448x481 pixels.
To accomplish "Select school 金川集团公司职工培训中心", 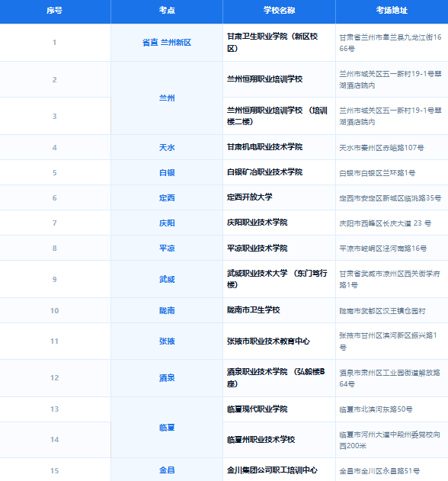I will pos(272,470).
